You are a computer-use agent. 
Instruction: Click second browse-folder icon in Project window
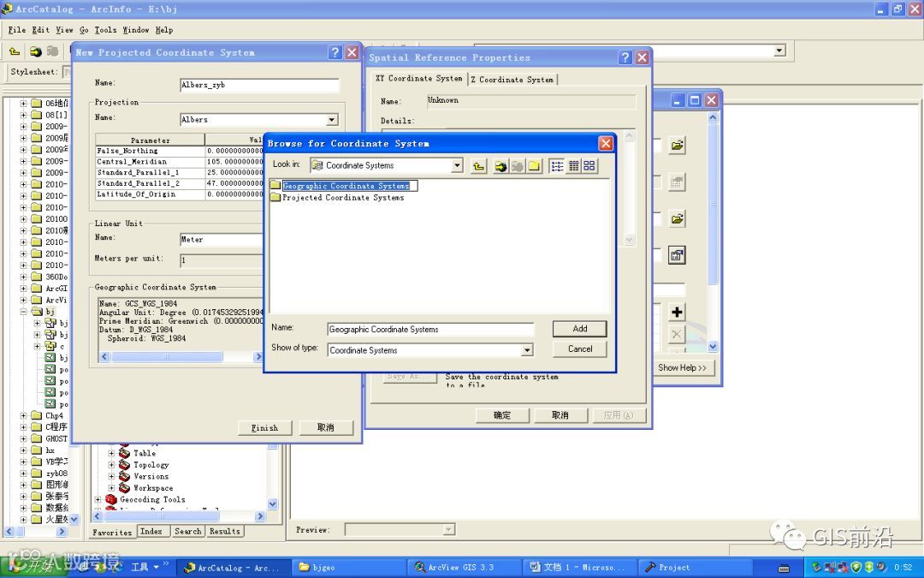pos(677,219)
